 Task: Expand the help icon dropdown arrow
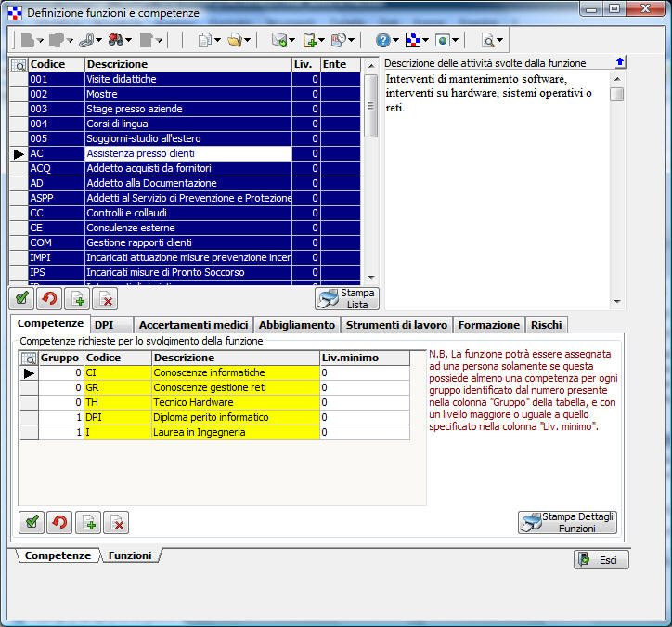(395, 40)
